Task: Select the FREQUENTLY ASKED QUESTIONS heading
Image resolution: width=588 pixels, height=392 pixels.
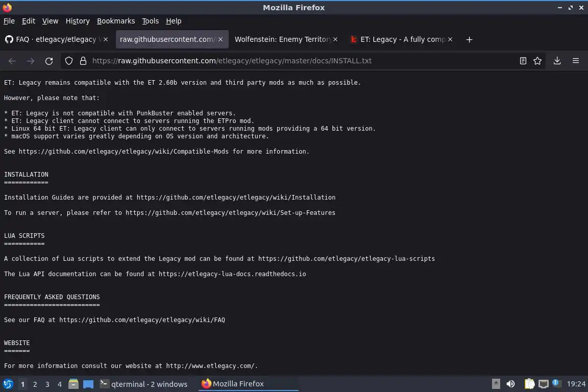Action: [52, 297]
